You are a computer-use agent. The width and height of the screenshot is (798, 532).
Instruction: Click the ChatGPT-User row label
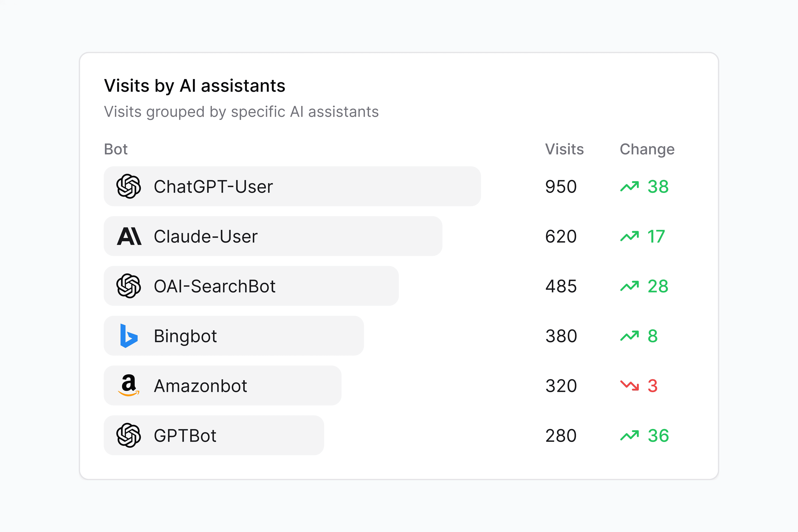[x=213, y=186]
